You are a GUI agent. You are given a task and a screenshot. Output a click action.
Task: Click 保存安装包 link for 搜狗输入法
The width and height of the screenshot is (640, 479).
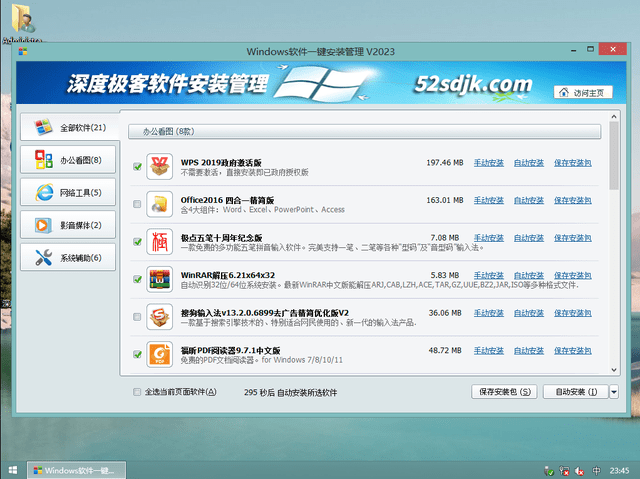click(x=573, y=313)
